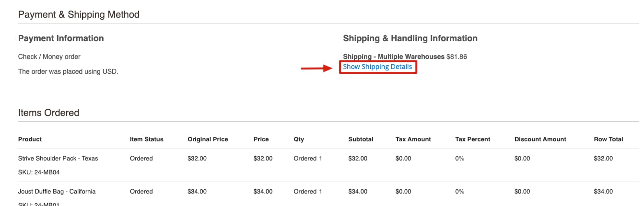Click the Qty column header
The width and height of the screenshot is (644, 206).
(x=299, y=139)
